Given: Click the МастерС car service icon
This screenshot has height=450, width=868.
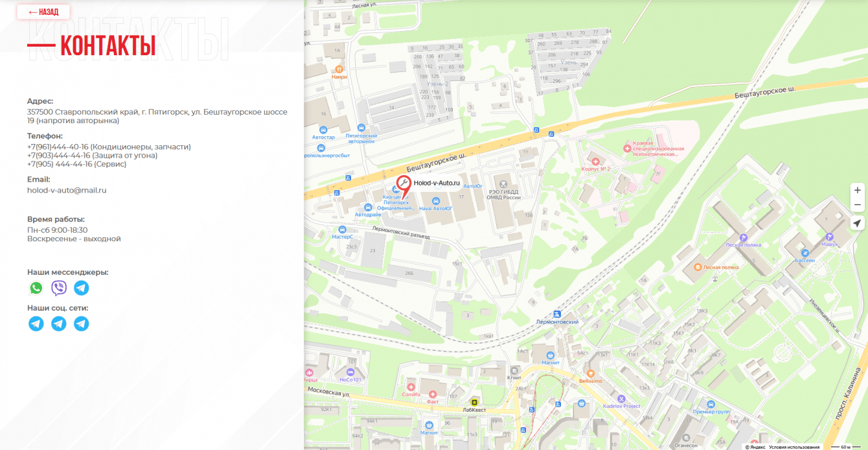Looking at the screenshot, I should coord(342,230).
